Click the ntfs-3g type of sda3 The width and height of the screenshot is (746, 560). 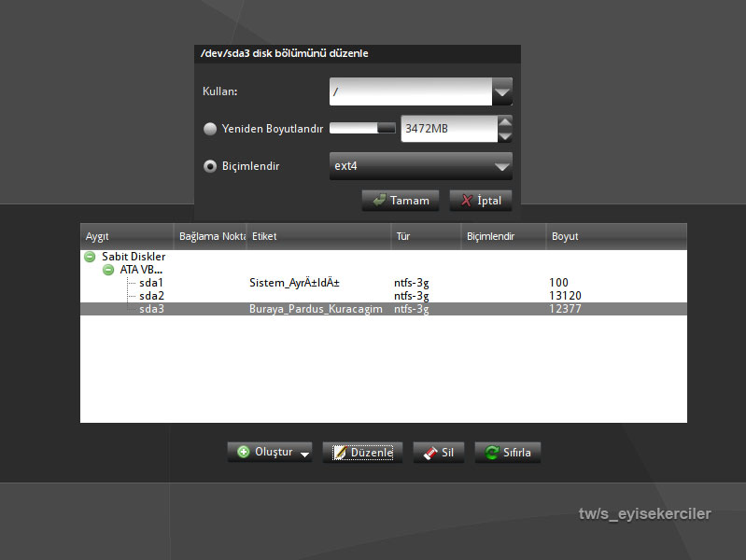point(412,309)
